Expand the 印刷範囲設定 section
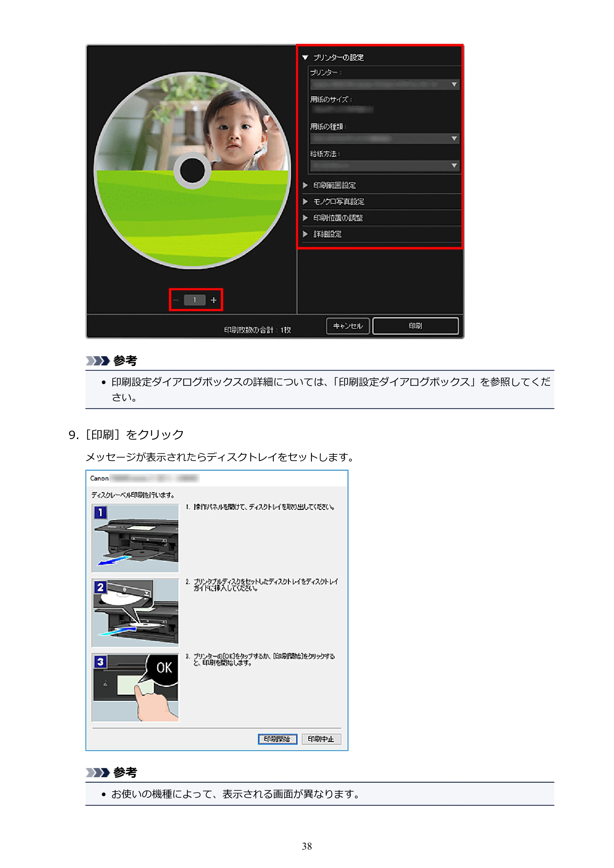614x868 pixels. [305, 185]
